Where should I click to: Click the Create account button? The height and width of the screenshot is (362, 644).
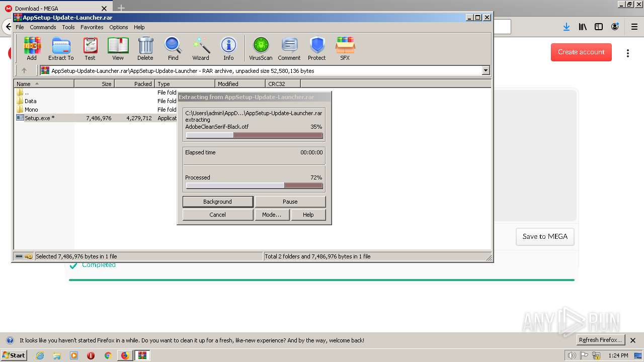(x=581, y=52)
